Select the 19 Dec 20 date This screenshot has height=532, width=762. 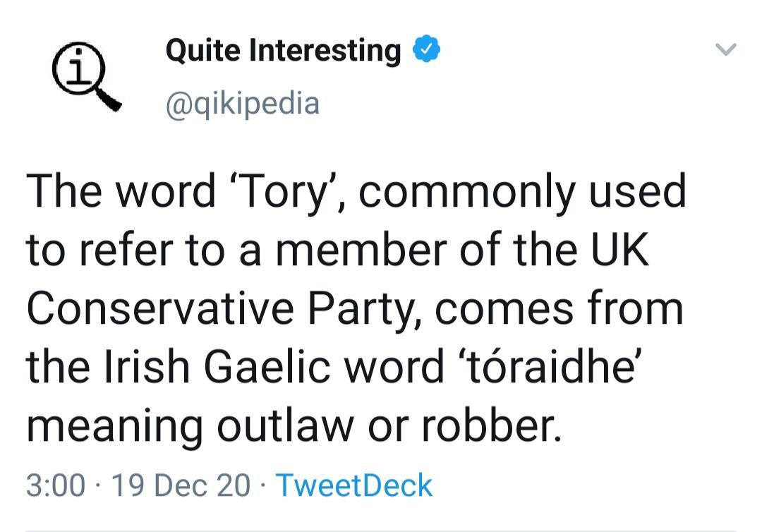tap(181, 485)
